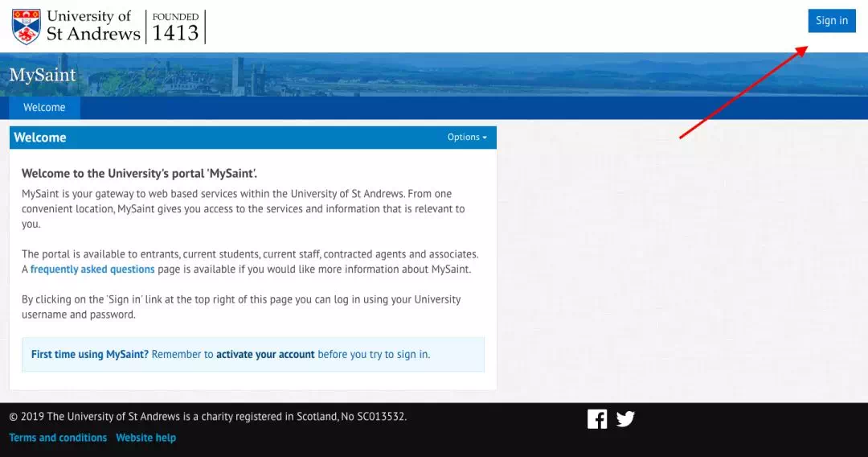Screen dimensions: 868x457
Task: Open the University of St Andrews crest logo
Action: 26,27
